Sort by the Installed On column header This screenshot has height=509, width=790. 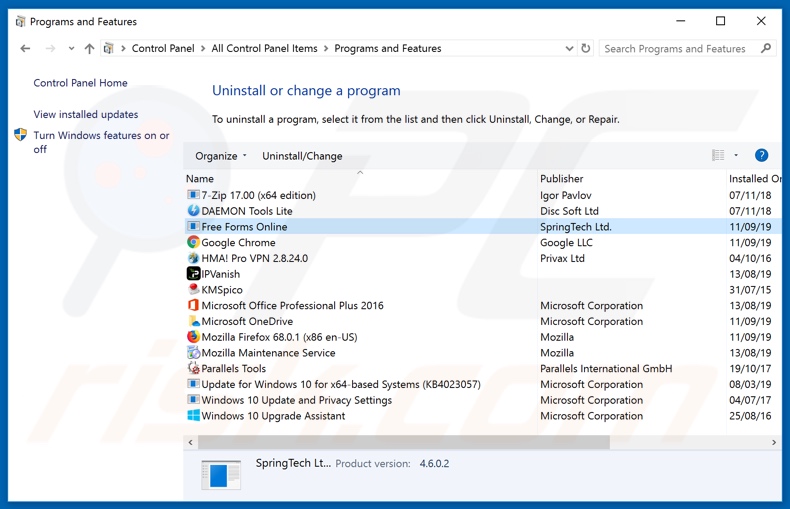click(x=754, y=178)
